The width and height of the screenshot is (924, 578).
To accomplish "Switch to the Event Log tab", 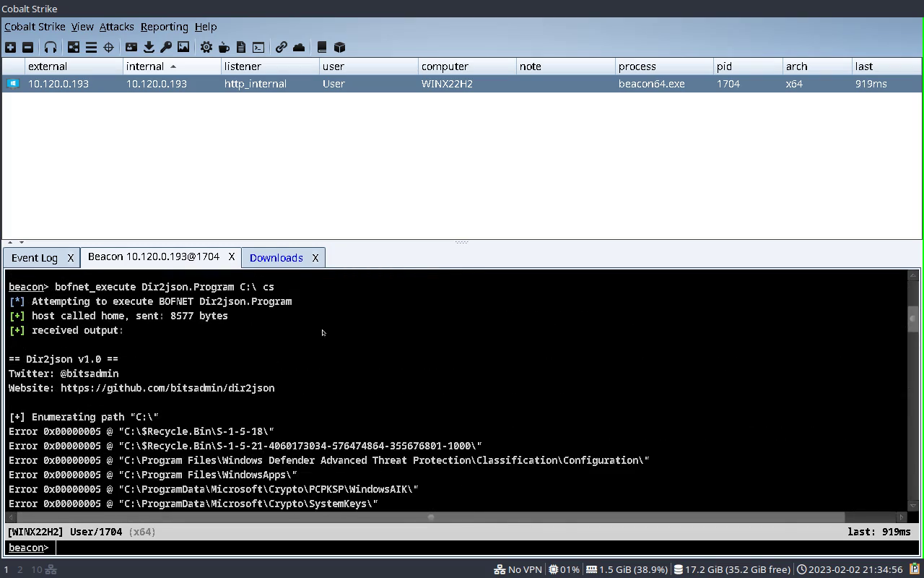I will (x=32, y=257).
